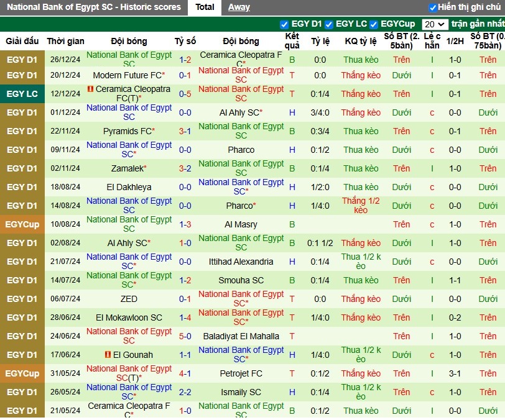Click the red card icon beside El Gounah
505x420 pixels.
(x=108, y=354)
